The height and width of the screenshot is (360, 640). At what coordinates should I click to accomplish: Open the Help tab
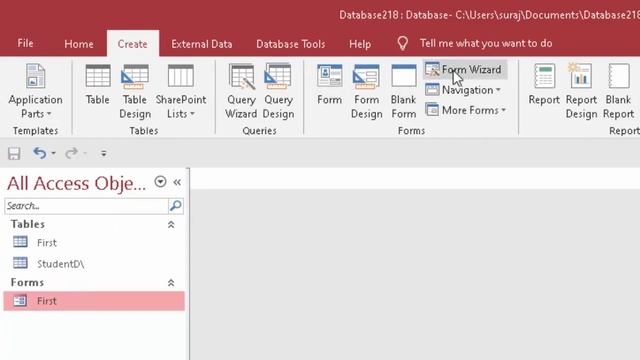[x=360, y=44]
